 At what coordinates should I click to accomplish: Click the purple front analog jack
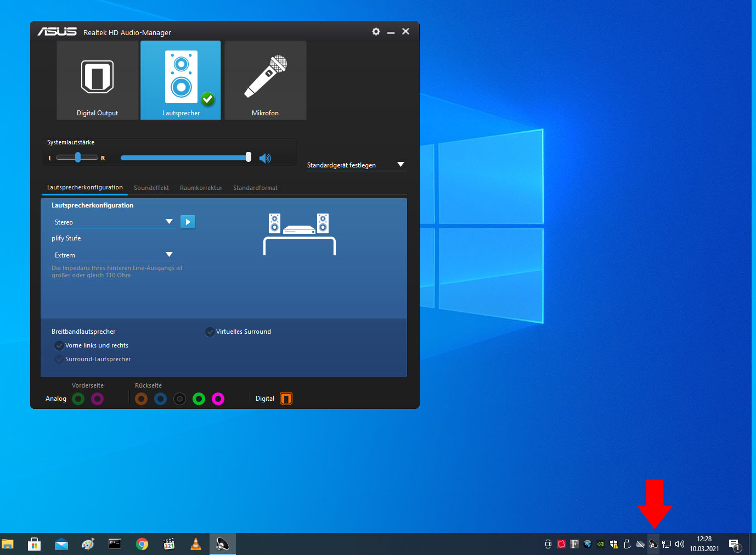97,399
